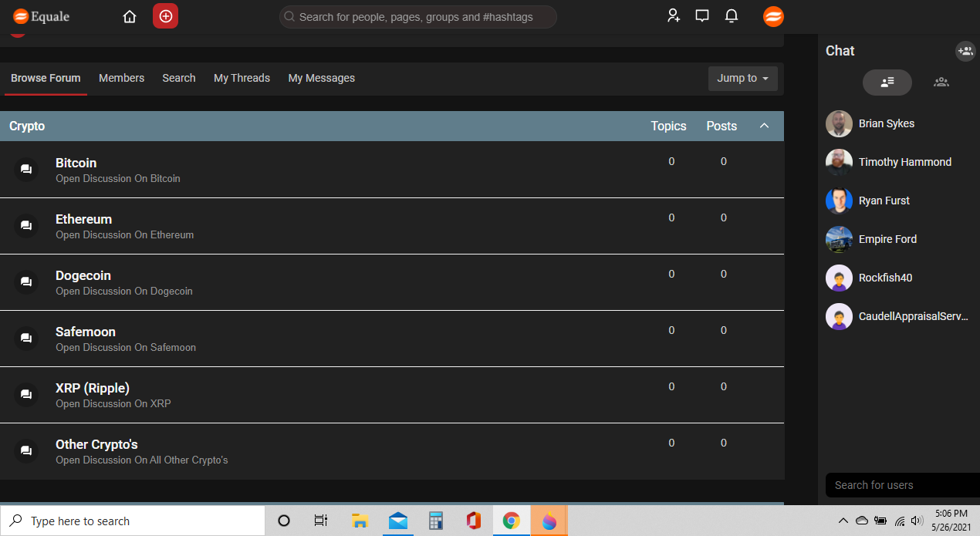Click the Crypto category header title
Viewport: 980px width, 536px height.
pos(27,126)
